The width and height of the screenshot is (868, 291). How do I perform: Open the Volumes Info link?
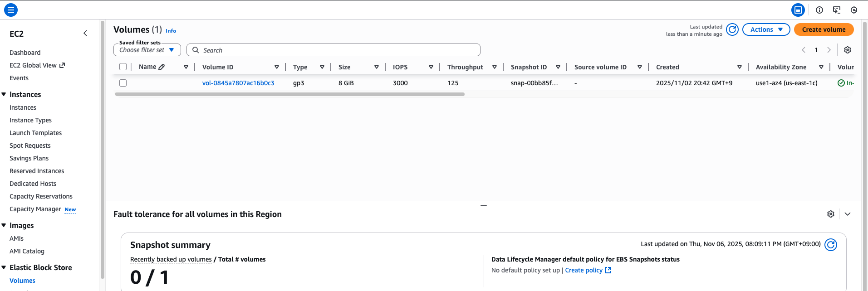coord(171,31)
